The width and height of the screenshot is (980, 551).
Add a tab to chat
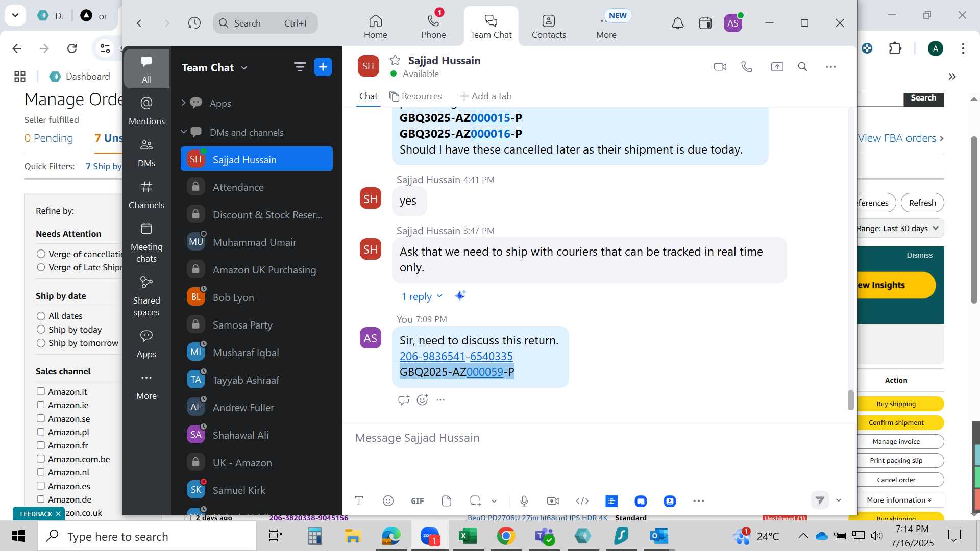tap(485, 96)
